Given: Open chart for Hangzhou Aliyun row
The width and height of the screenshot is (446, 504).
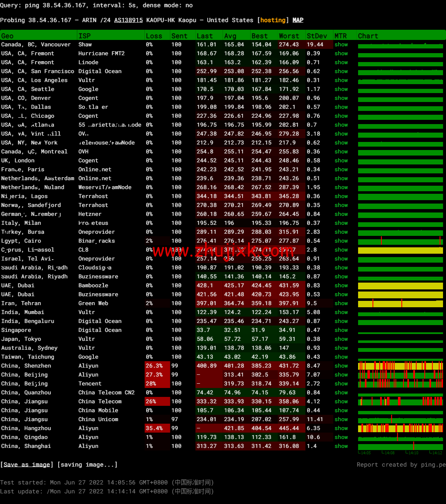Looking at the screenshot, I should click(x=400, y=428).
